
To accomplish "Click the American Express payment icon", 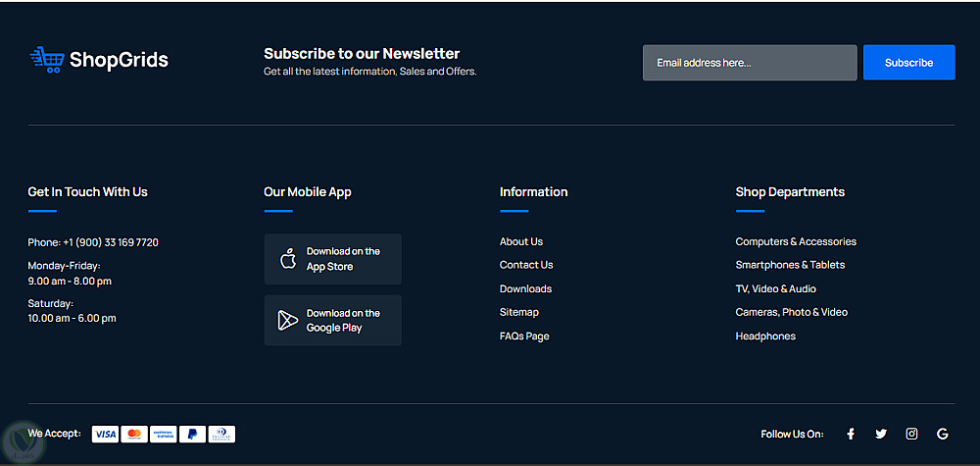I will (x=164, y=434).
